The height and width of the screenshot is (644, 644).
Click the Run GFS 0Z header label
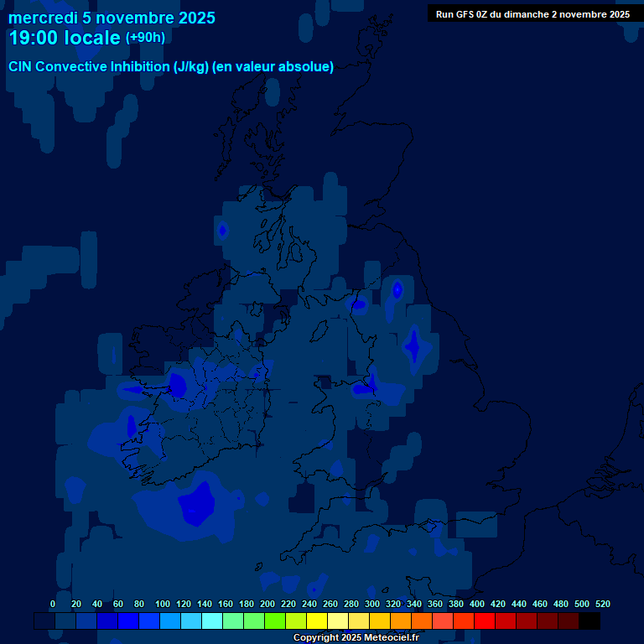click(532, 14)
